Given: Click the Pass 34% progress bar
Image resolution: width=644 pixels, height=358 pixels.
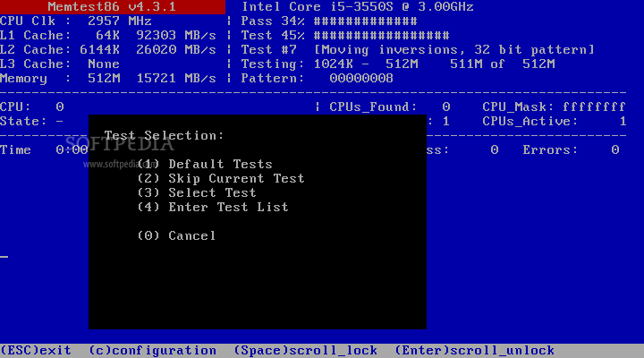Looking at the screenshot, I should pyautogui.click(x=366, y=21).
